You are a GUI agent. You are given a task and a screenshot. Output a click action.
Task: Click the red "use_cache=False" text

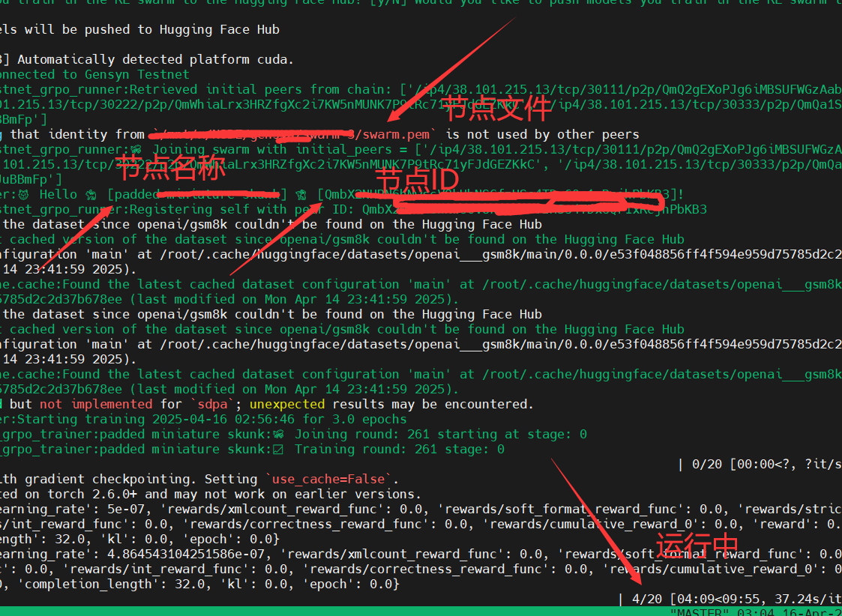click(x=328, y=479)
